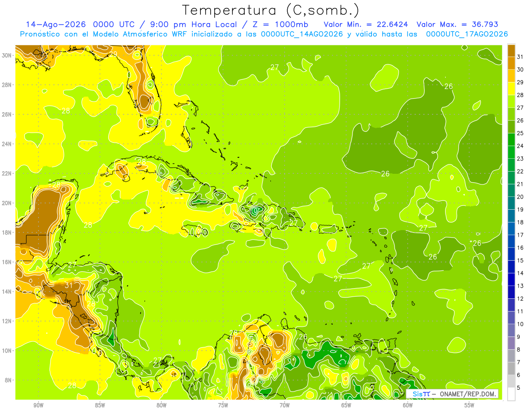Screen dimensions: 532x411
Task: Click the teal swatch between 20 and 21
Action: pyautogui.click(x=511, y=190)
